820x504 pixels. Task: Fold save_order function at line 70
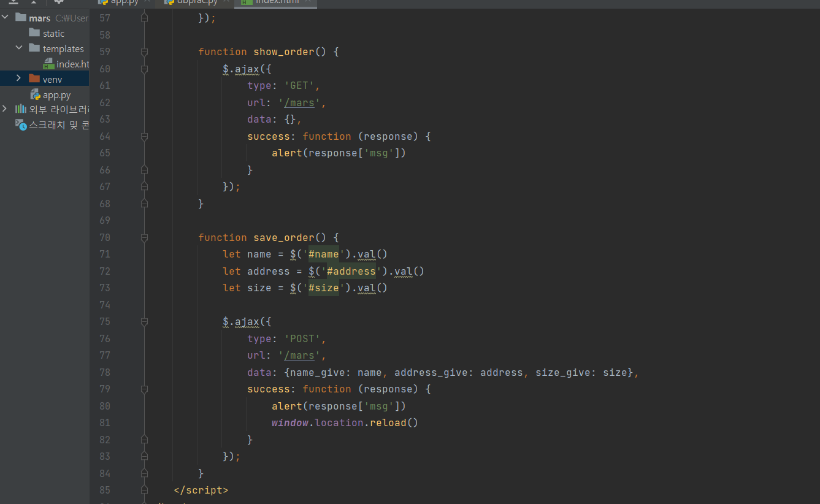click(x=144, y=238)
